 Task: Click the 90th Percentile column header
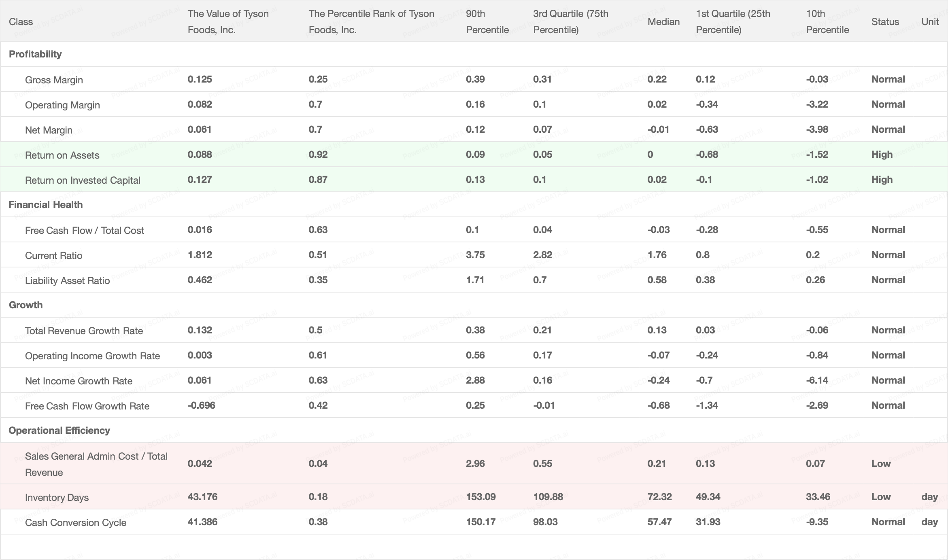(487, 22)
